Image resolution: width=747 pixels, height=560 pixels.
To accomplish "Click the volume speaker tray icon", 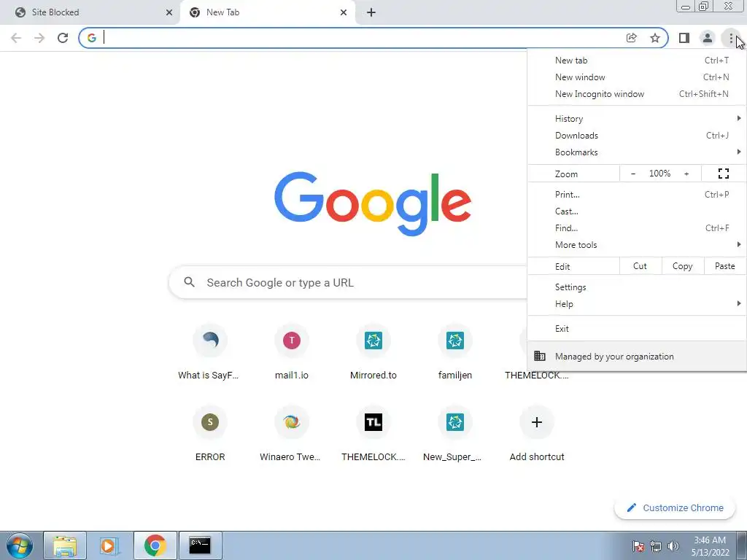I will coord(673,546).
